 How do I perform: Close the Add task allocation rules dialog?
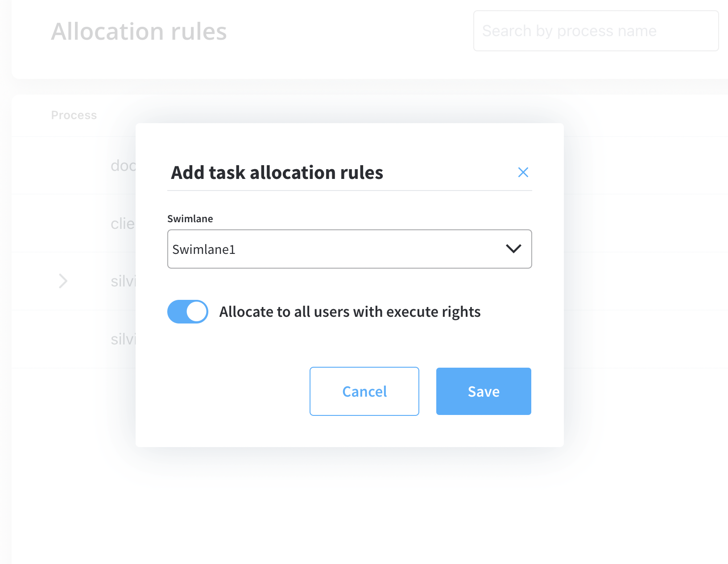pos(523,172)
